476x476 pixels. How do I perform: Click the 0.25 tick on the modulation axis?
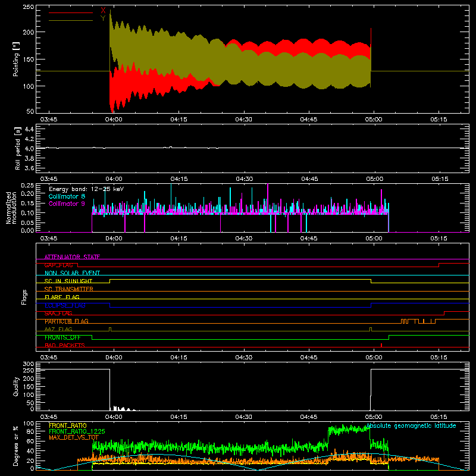pos(27,186)
